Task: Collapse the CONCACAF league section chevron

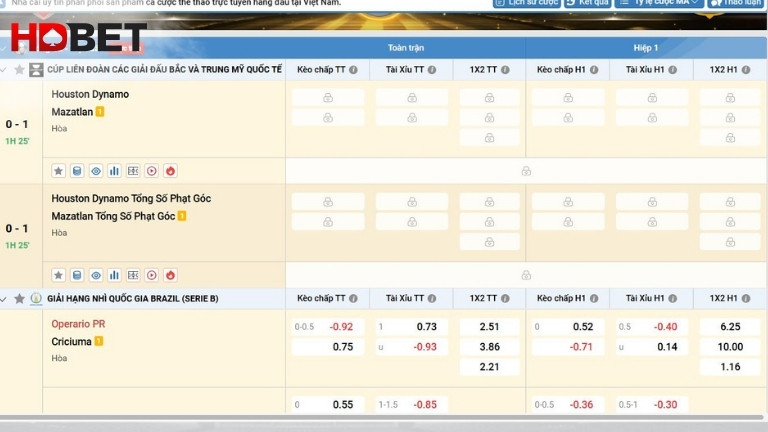Action: [x=3, y=70]
